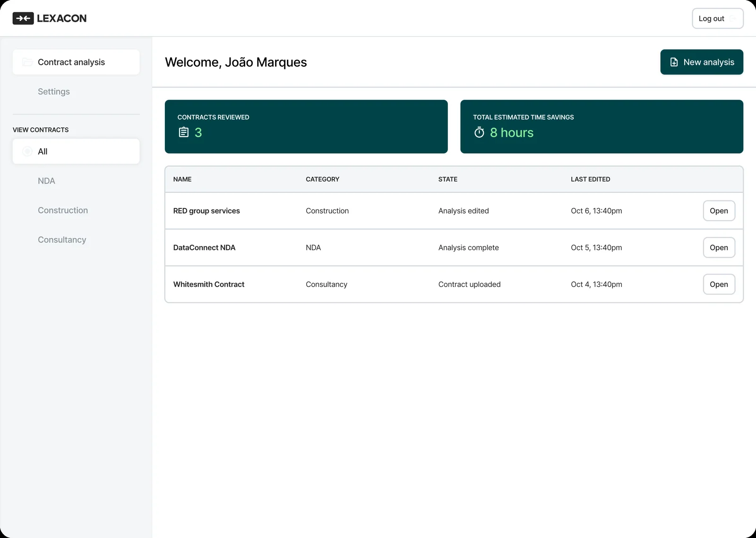Click the document-plus icon in New analysis

(674, 62)
